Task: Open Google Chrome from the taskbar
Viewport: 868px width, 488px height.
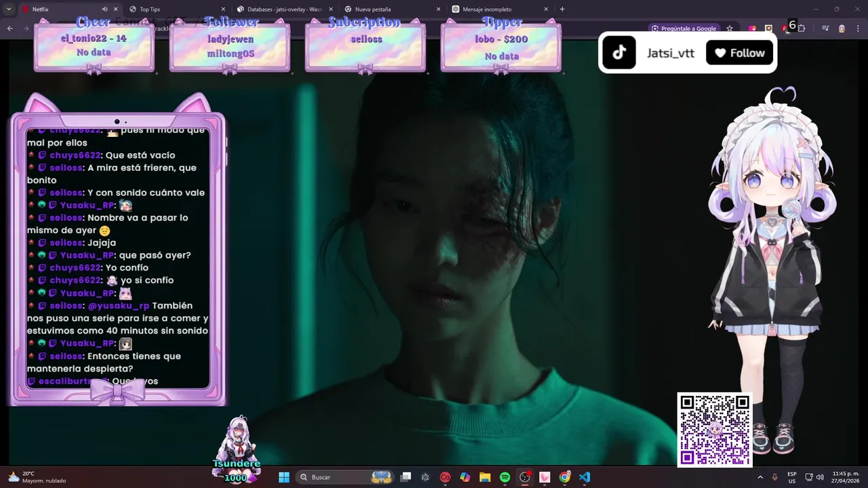Action: [x=565, y=477]
